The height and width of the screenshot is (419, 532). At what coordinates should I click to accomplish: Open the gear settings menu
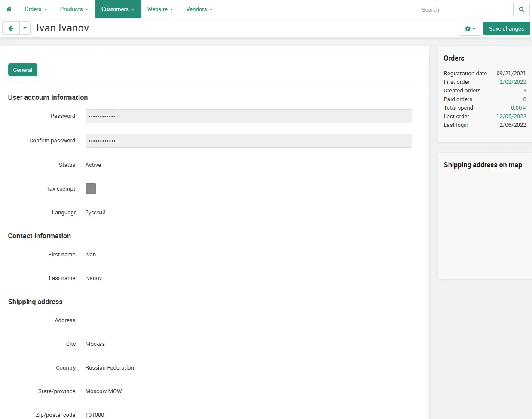pos(470,29)
